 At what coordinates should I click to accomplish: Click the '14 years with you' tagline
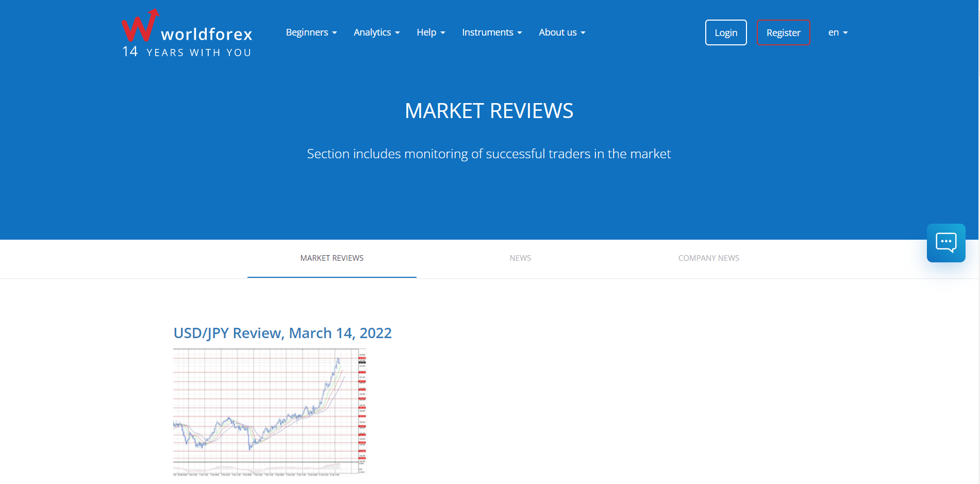coord(187,52)
